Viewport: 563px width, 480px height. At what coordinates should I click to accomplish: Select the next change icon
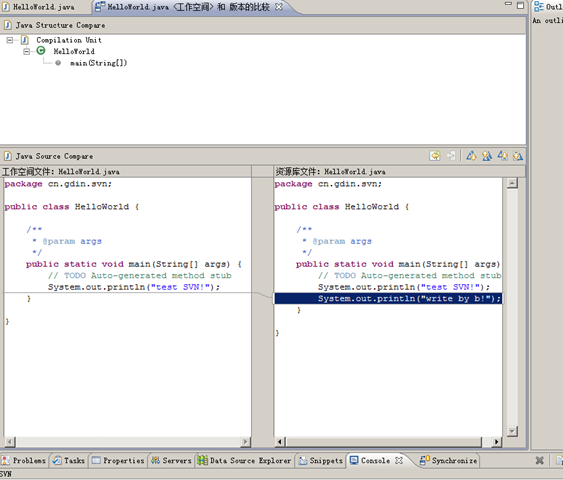pyautogui.click(x=503, y=156)
